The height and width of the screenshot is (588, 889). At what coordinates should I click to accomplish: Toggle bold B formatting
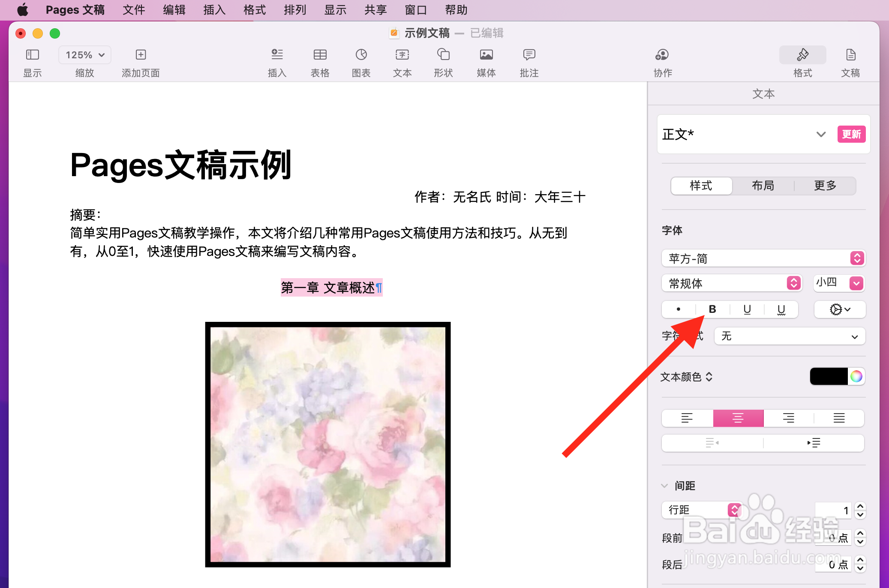[712, 309]
